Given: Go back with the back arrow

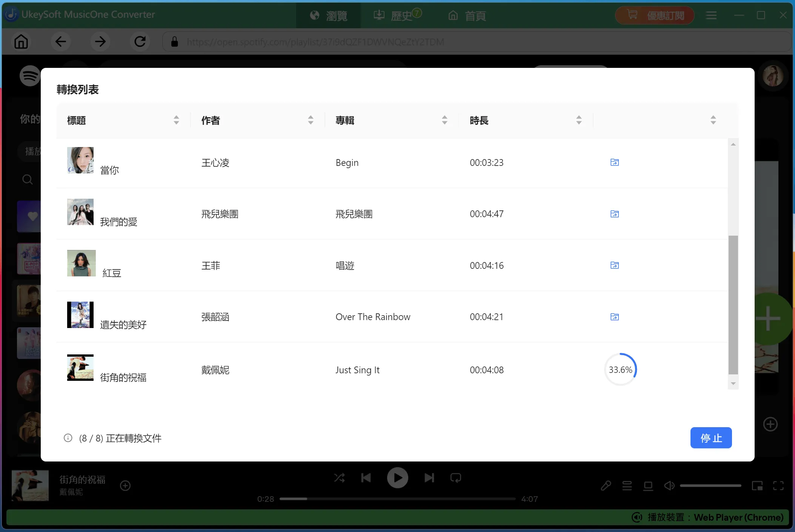Looking at the screenshot, I should coord(61,41).
